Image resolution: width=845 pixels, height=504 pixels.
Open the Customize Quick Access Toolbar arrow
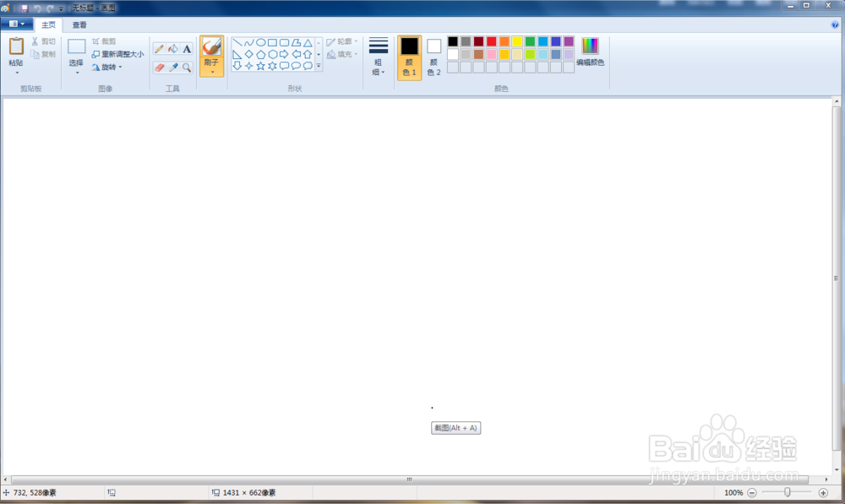tap(61, 8)
